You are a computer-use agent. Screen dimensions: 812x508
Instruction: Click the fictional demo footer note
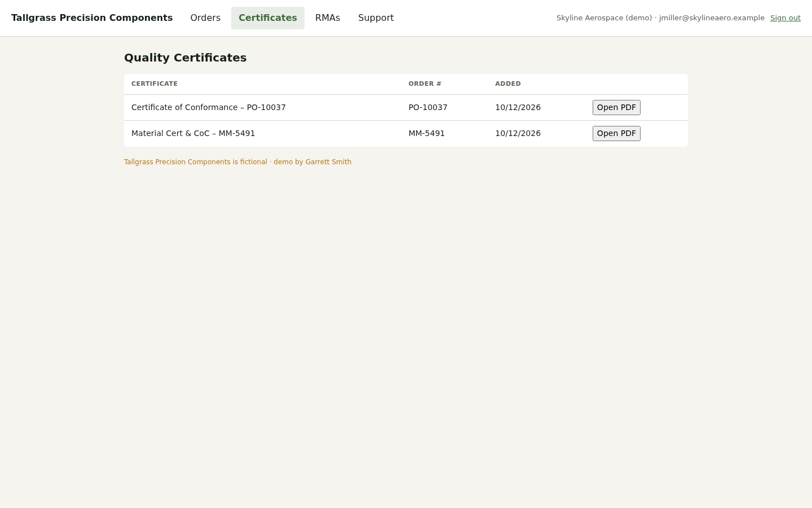(x=237, y=162)
